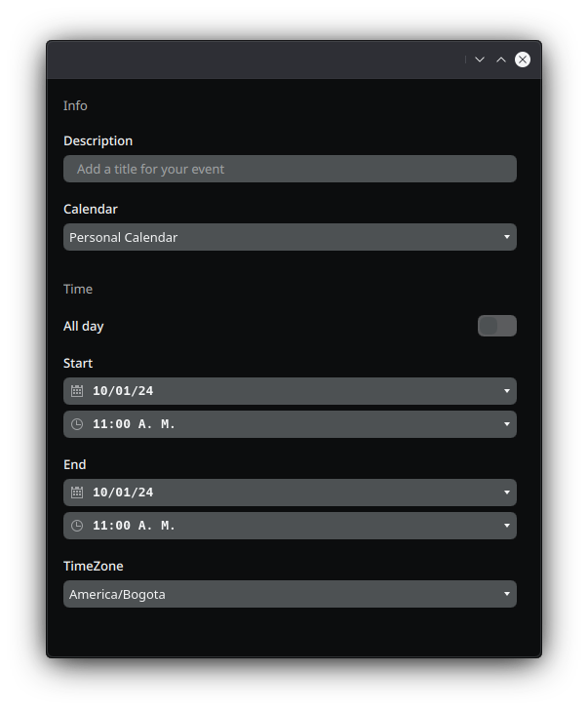Expand the Start date dropdown arrow
Viewport: 588px width, 710px height.
506,391
